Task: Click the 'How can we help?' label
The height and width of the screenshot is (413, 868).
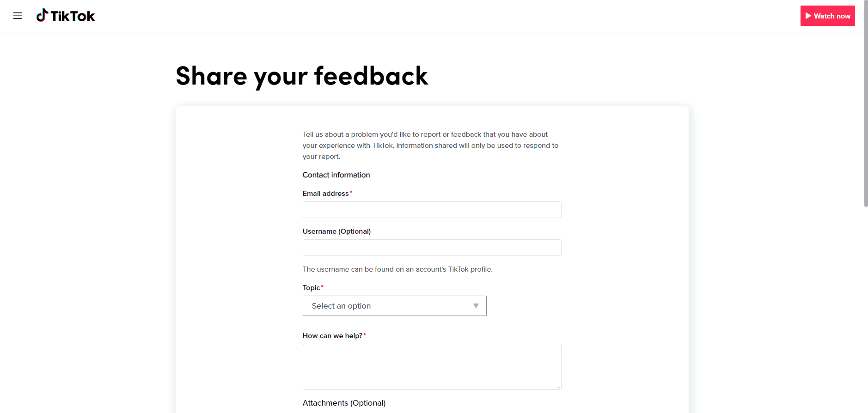Action: (332, 336)
